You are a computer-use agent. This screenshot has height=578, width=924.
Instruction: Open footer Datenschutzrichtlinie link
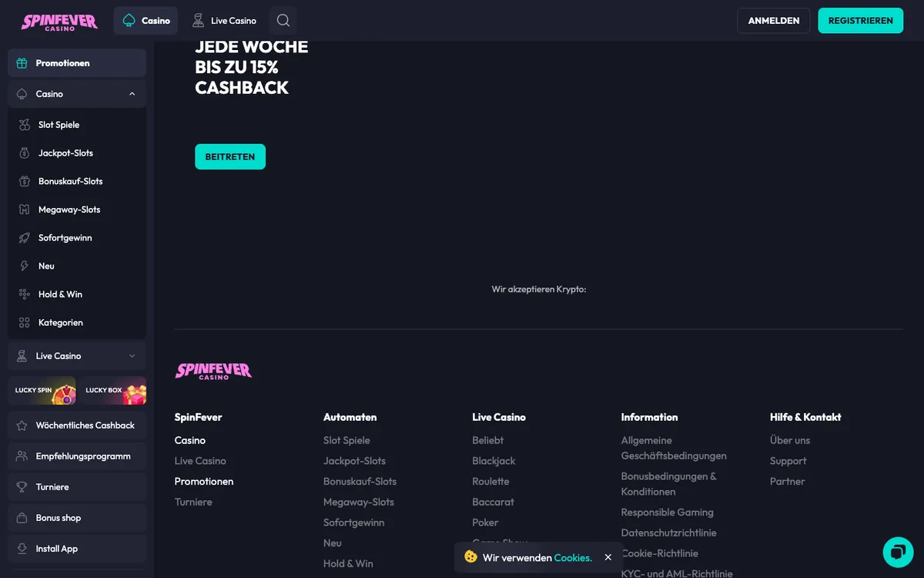coord(669,533)
